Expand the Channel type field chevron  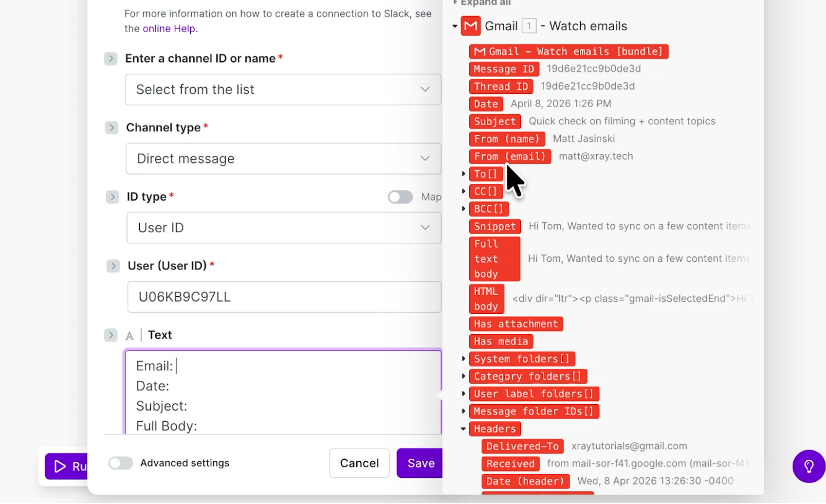(x=111, y=128)
